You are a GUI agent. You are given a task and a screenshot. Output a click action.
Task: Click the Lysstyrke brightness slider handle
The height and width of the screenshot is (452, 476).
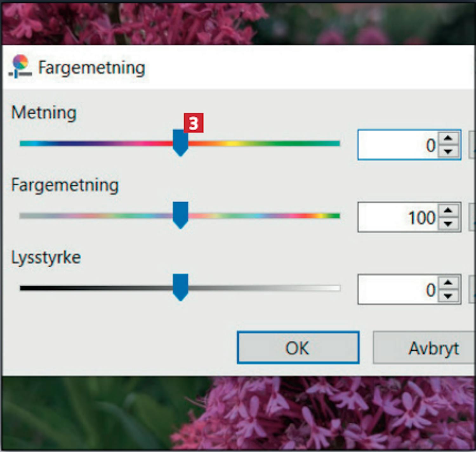[180, 287]
